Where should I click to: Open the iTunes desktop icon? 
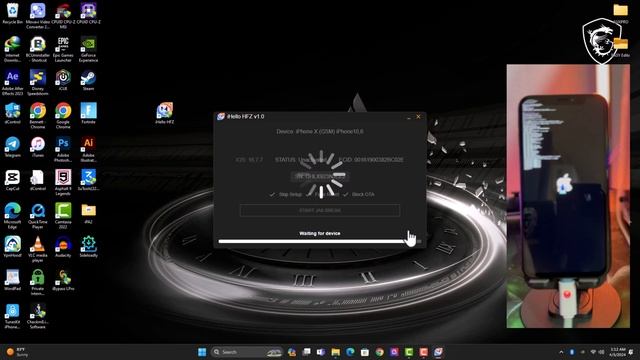pyautogui.click(x=38, y=147)
